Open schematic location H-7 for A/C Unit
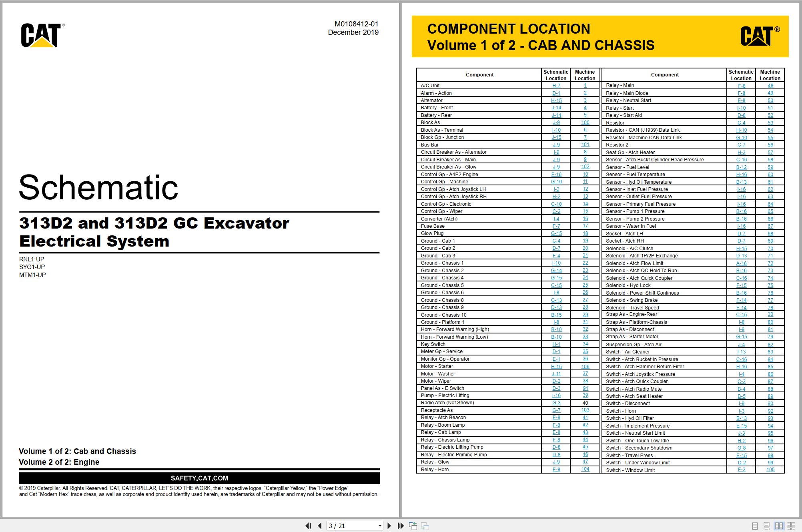Image resolution: width=802 pixels, height=532 pixels. tap(556, 86)
